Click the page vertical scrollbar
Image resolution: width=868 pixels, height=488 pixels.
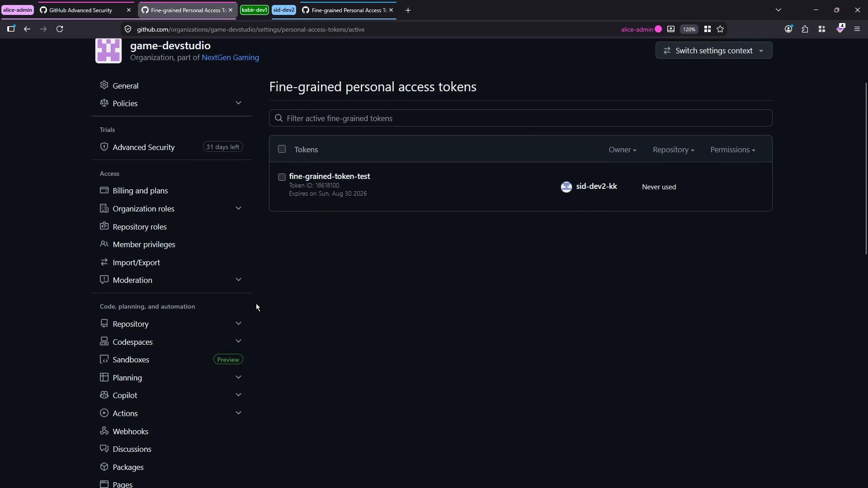tap(866, 168)
